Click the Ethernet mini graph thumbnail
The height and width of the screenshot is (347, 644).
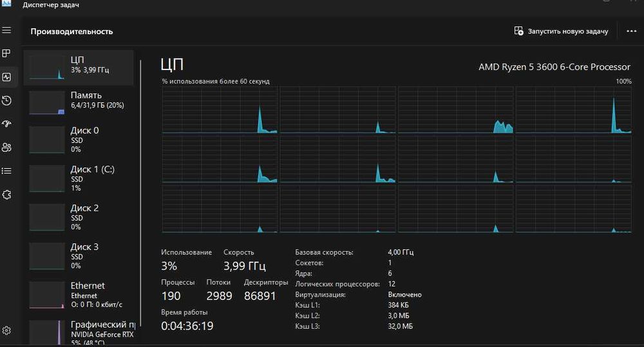coord(47,295)
